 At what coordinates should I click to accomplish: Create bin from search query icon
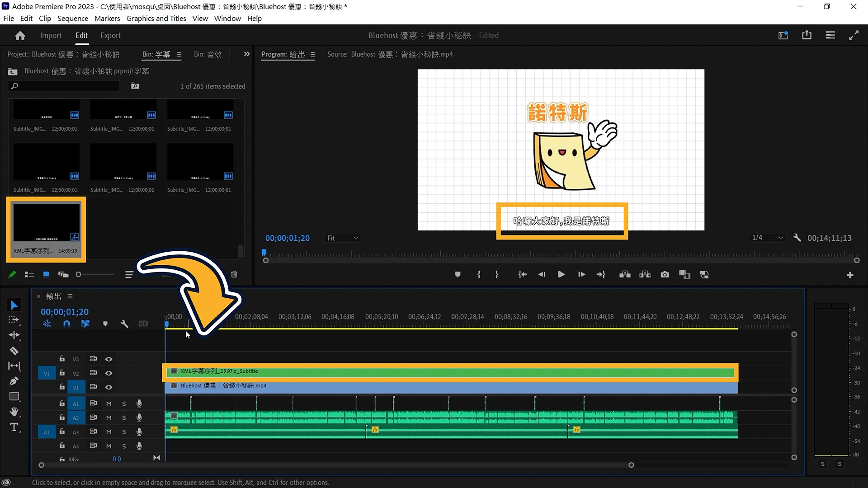[x=135, y=86]
